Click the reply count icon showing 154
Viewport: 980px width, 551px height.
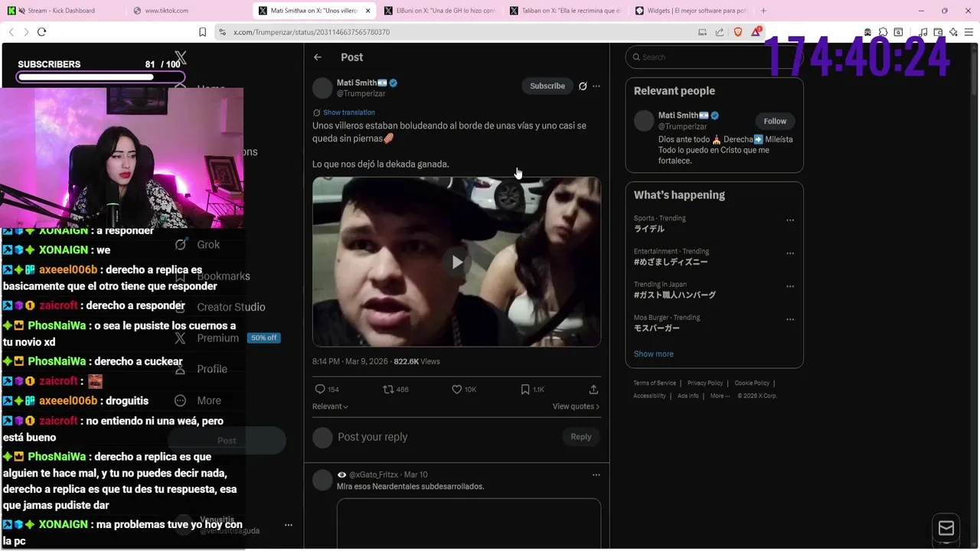pos(321,390)
